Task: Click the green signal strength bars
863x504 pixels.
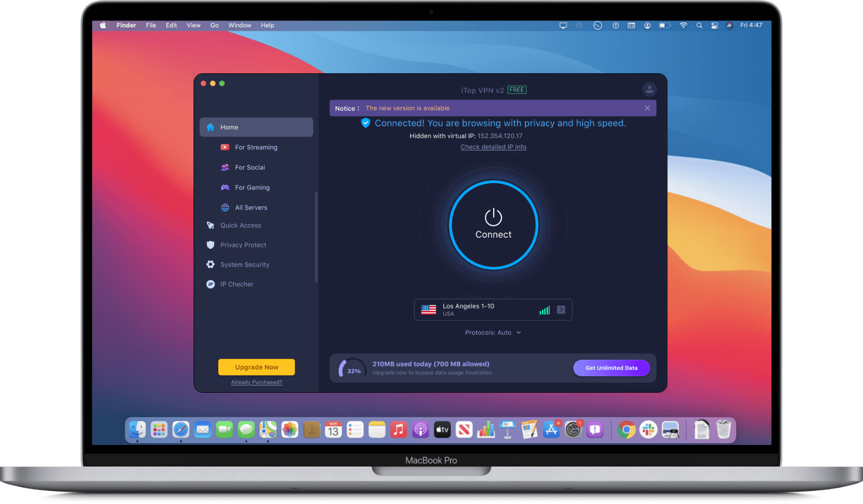Action: click(x=545, y=310)
